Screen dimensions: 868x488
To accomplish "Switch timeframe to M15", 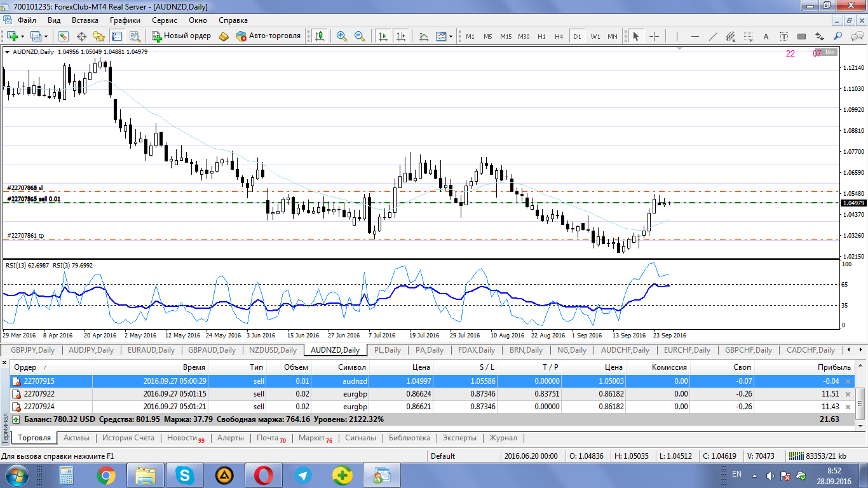I will pyautogui.click(x=506, y=36).
